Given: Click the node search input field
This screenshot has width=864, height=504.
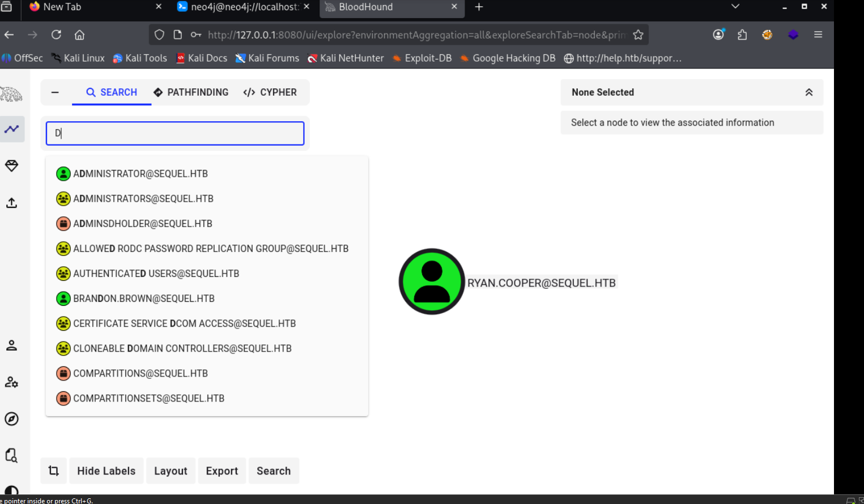Looking at the screenshot, I should [x=175, y=134].
